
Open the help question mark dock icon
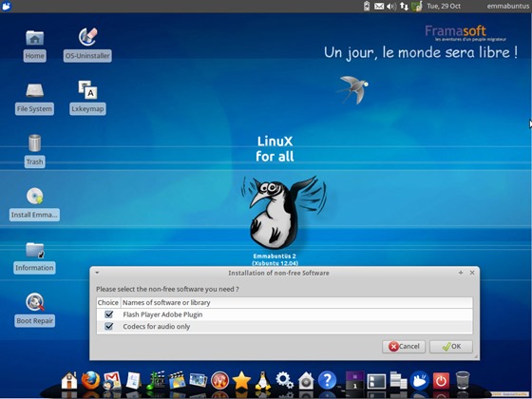click(328, 380)
